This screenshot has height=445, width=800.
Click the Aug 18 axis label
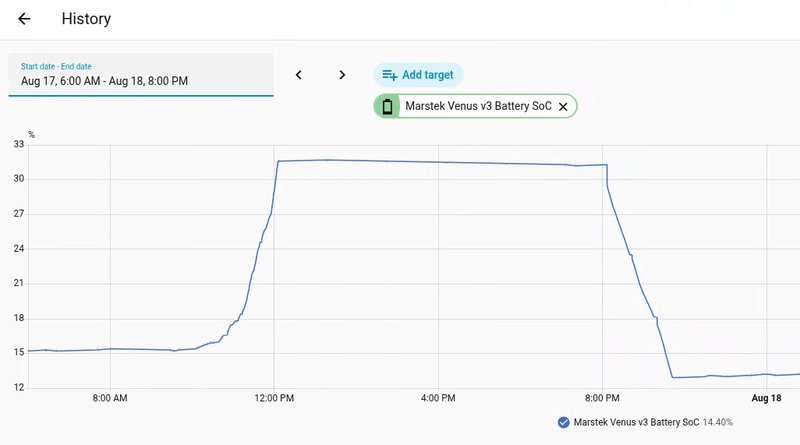point(766,398)
